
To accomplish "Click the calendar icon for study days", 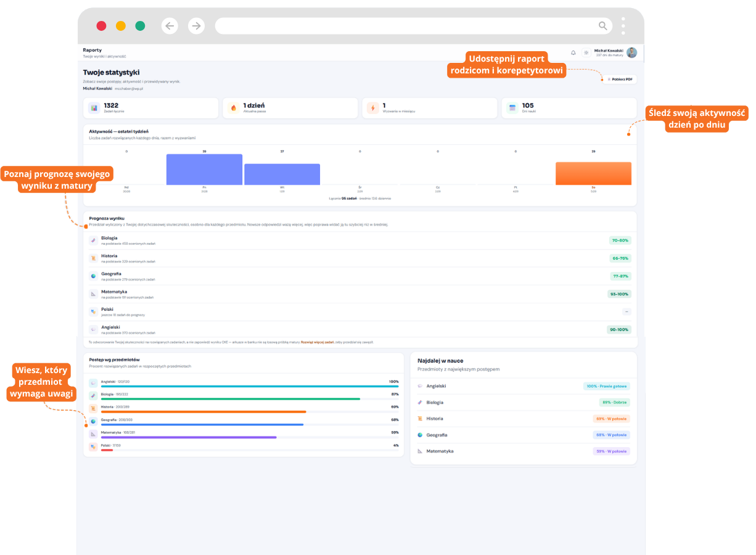I will [512, 108].
